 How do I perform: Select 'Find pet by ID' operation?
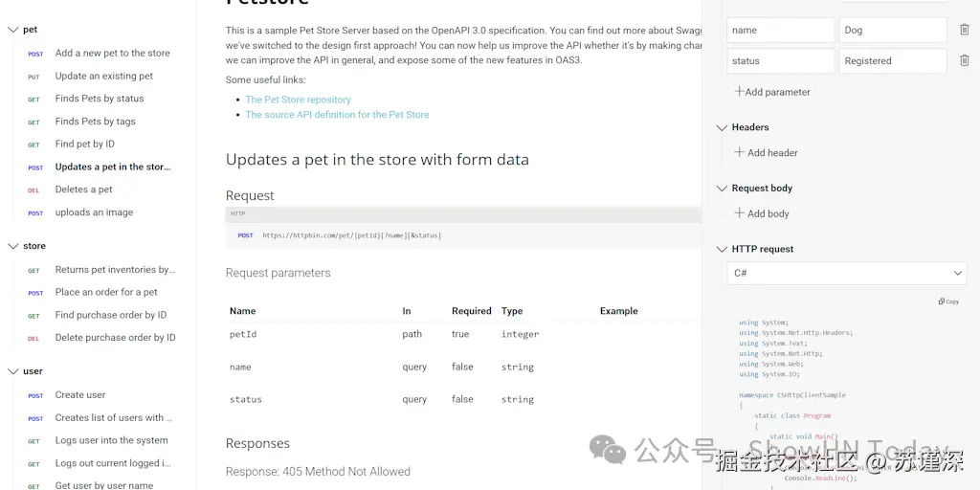84,145
